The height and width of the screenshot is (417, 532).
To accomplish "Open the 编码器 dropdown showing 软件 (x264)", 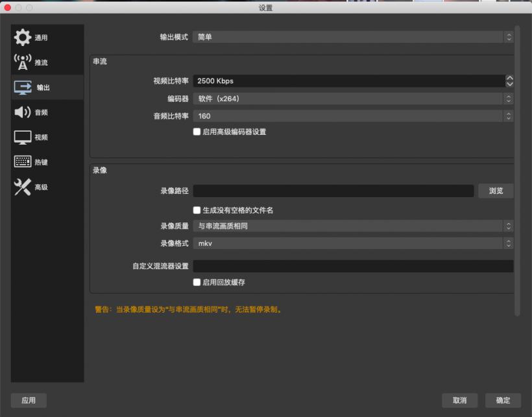I will point(352,99).
